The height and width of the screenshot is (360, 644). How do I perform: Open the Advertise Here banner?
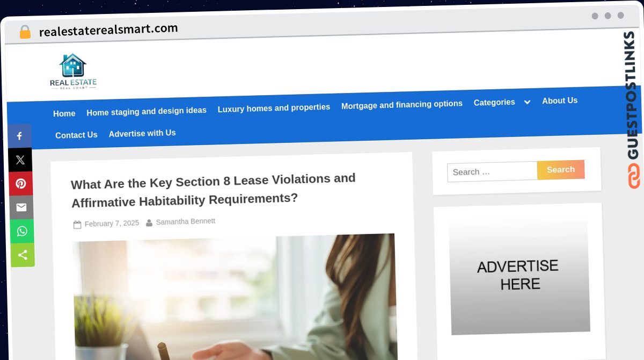[519, 275]
